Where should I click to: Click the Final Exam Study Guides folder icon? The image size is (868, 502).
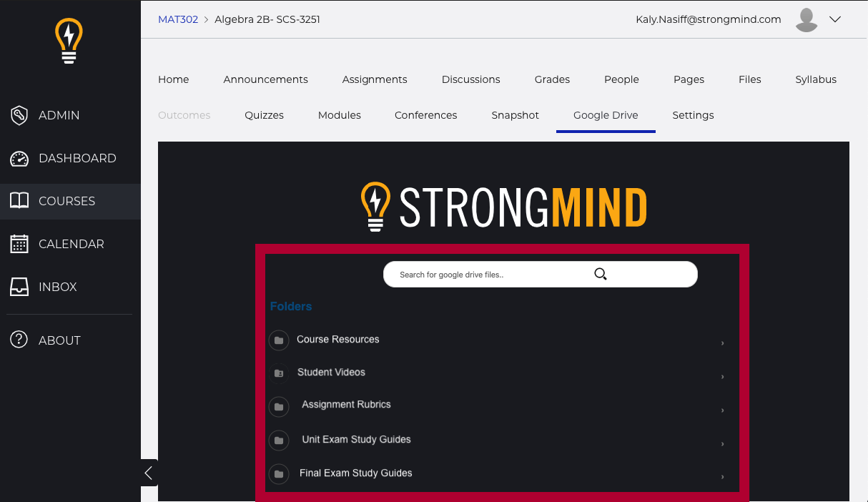click(279, 473)
